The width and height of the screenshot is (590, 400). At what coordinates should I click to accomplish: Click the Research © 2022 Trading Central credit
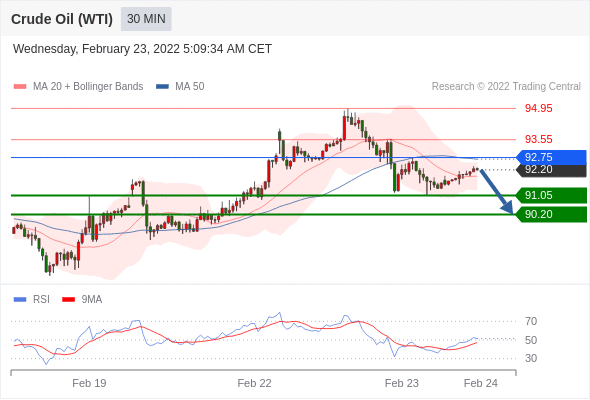[506, 87]
